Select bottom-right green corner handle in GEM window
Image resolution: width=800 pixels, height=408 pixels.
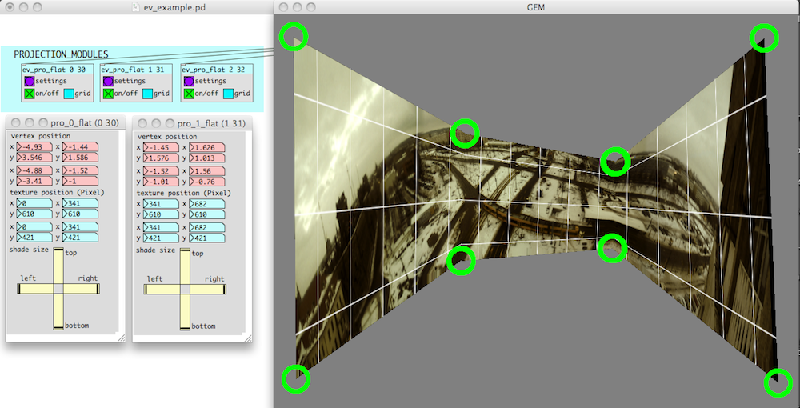[x=778, y=383]
